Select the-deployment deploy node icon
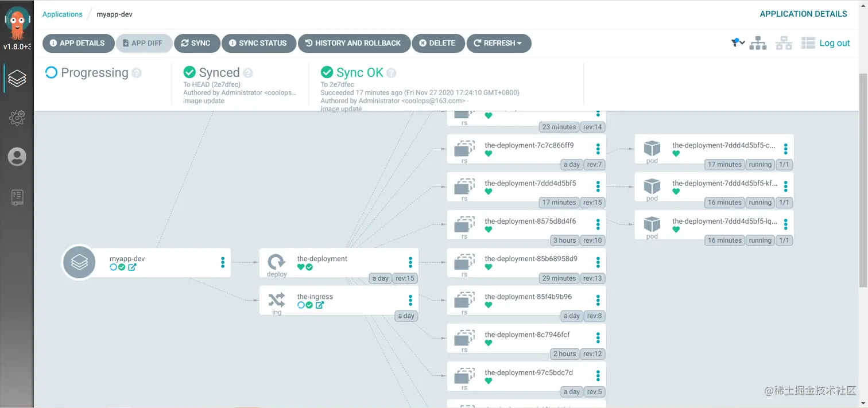This screenshot has height=408, width=868. (x=277, y=262)
